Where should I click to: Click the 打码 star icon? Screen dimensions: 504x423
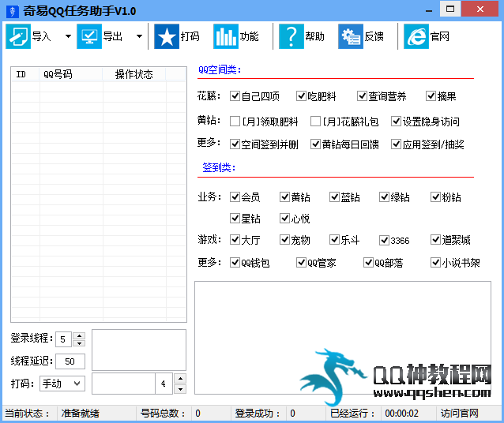[167, 36]
